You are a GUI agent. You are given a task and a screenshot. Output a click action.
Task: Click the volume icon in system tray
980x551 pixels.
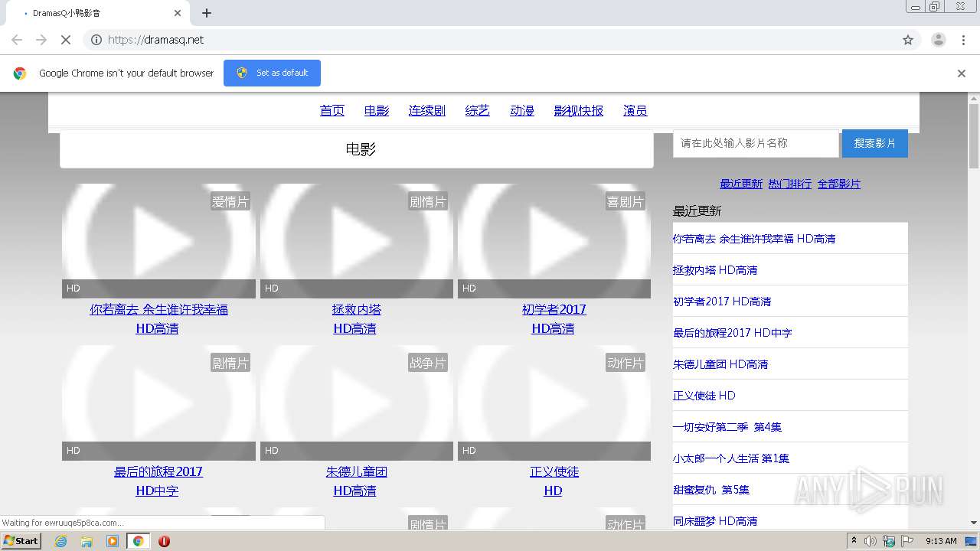pyautogui.click(x=871, y=541)
